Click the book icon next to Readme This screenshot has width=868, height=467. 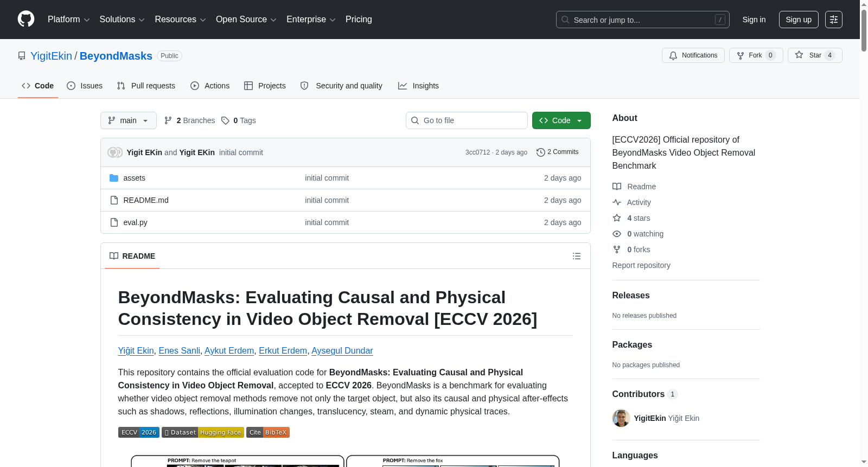(617, 187)
